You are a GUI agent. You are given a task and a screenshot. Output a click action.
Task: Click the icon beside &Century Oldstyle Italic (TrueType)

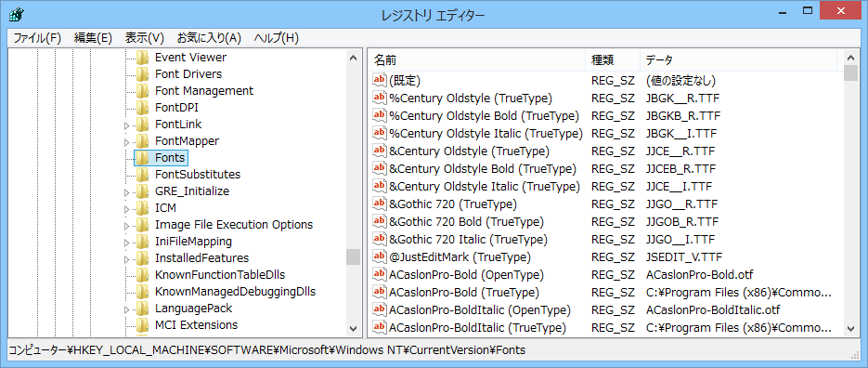pos(379,186)
